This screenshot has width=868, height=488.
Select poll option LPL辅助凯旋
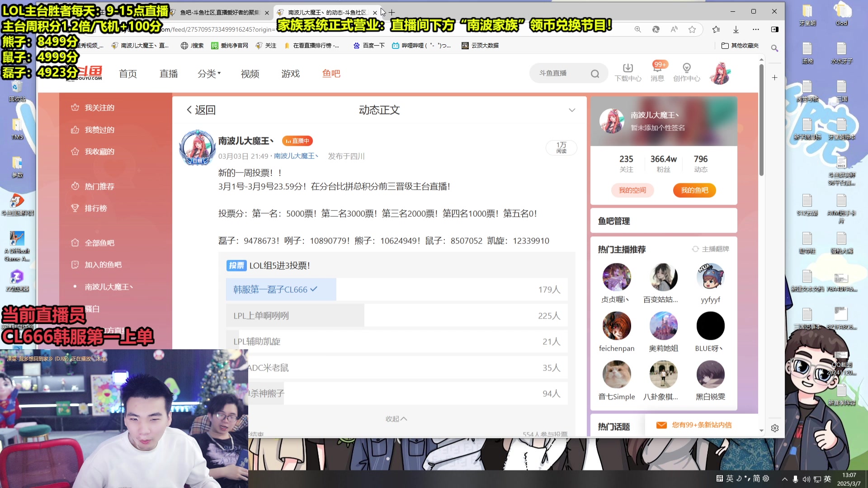click(x=397, y=342)
